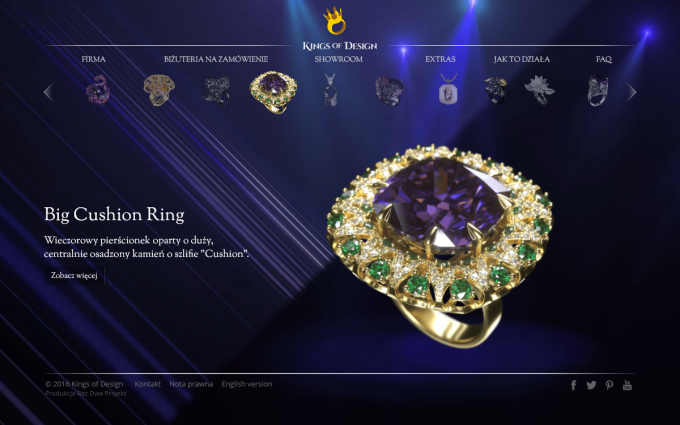
Task: Open the JAK TO DZIAŁA menu item
Action: (522, 59)
